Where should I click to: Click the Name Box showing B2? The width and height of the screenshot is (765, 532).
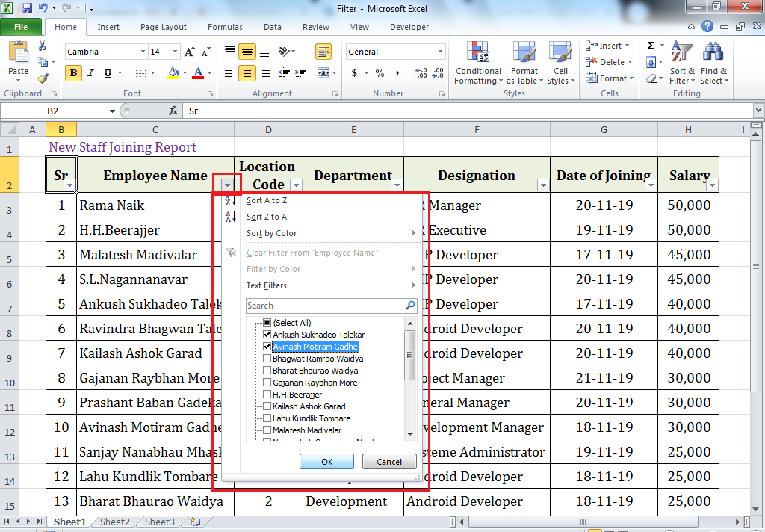[x=53, y=111]
